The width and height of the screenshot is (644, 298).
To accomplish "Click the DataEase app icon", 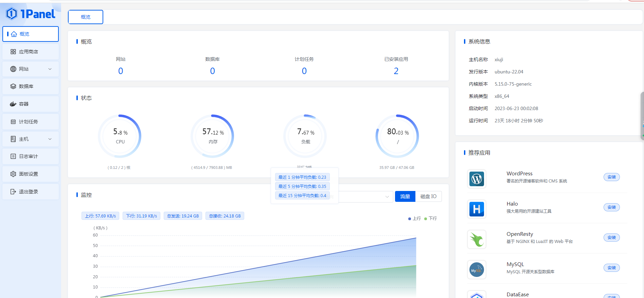I will point(477,295).
